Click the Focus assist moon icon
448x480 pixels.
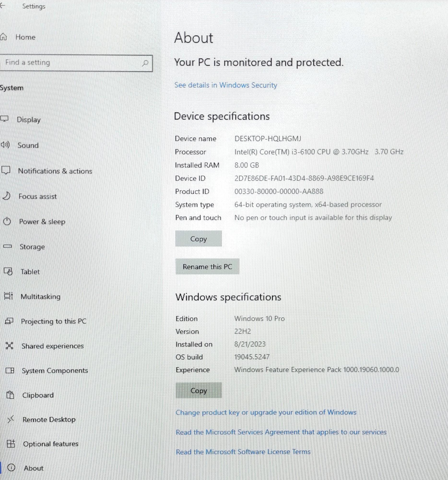click(6, 196)
